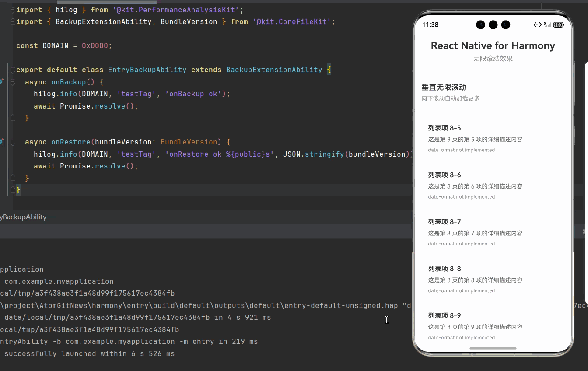
Task: Tap list item 列表项 8-6 in emulator
Action: [493, 185]
